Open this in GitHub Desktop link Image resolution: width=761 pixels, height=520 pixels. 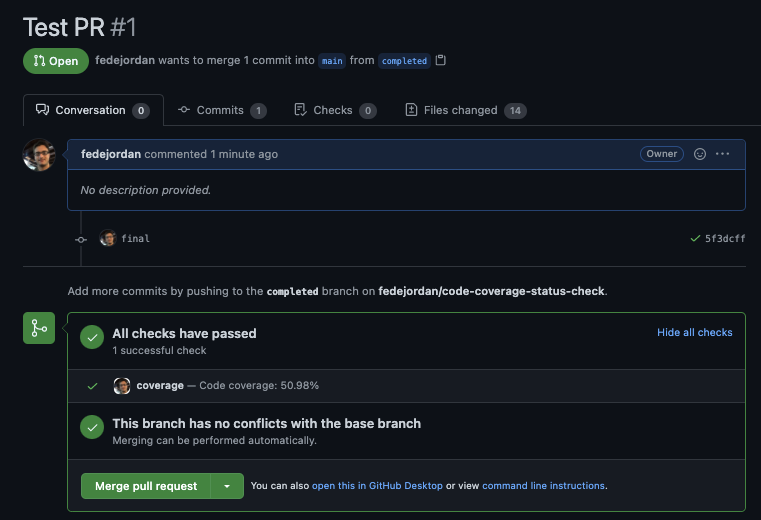coord(377,486)
